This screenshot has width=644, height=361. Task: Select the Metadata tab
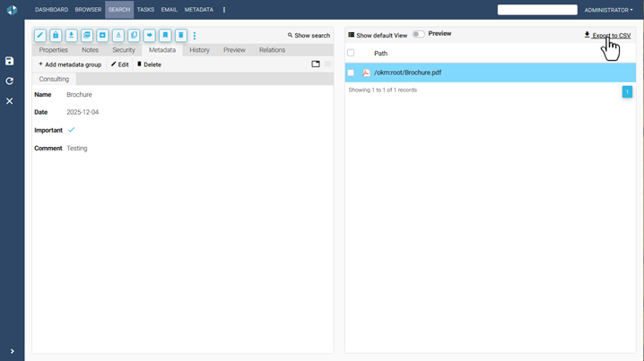point(162,50)
